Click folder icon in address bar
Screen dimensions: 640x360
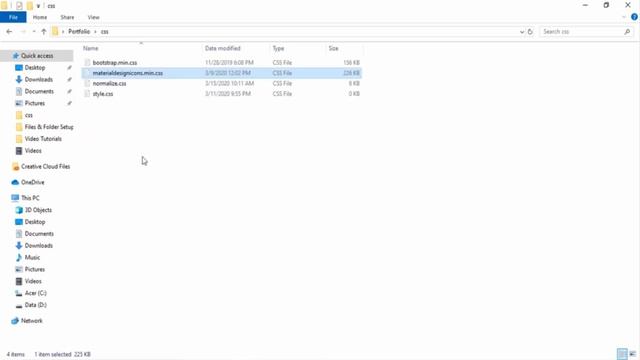click(55, 31)
